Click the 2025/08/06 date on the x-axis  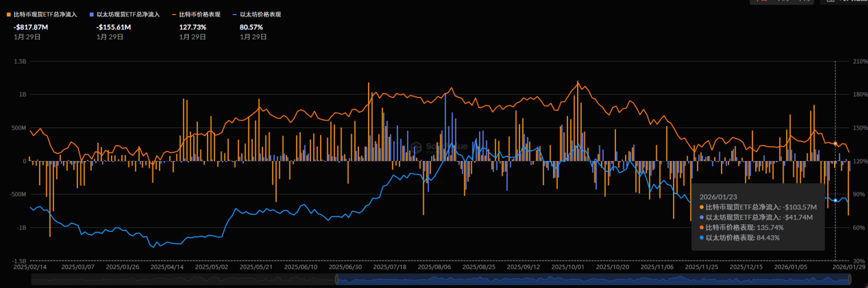tap(434, 267)
